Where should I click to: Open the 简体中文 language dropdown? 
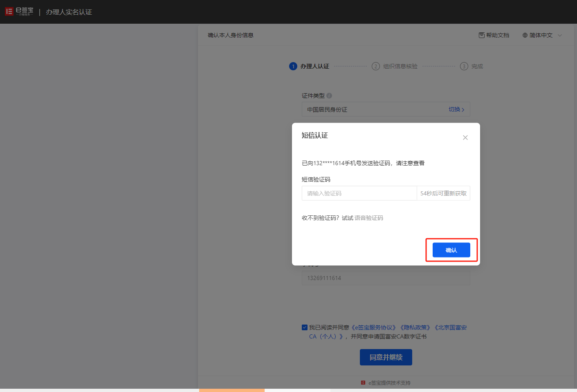[541, 35]
